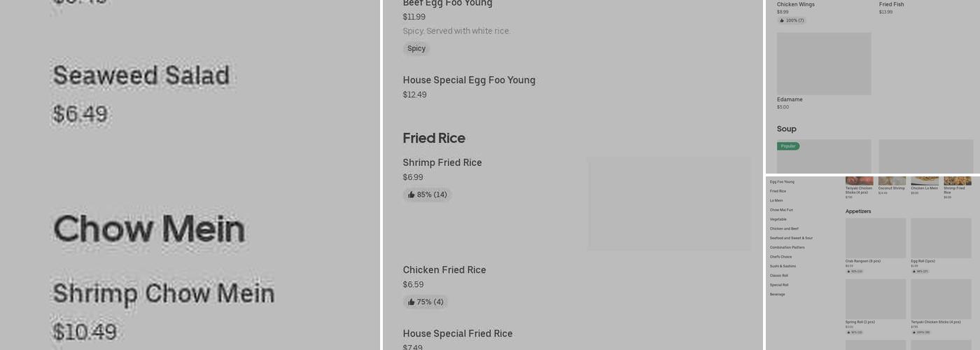Image resolution: width=980 pixels, height=350 pixels.
Task: Select Combination Platters from sidebar
Action: click(x=787, y=248)
